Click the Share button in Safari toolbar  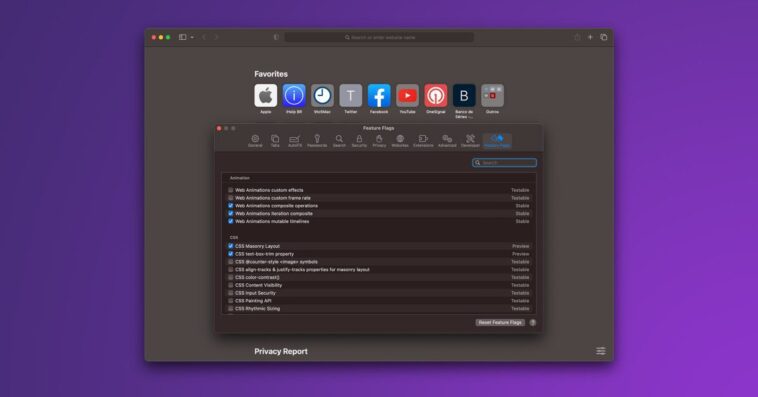point(577,37)
